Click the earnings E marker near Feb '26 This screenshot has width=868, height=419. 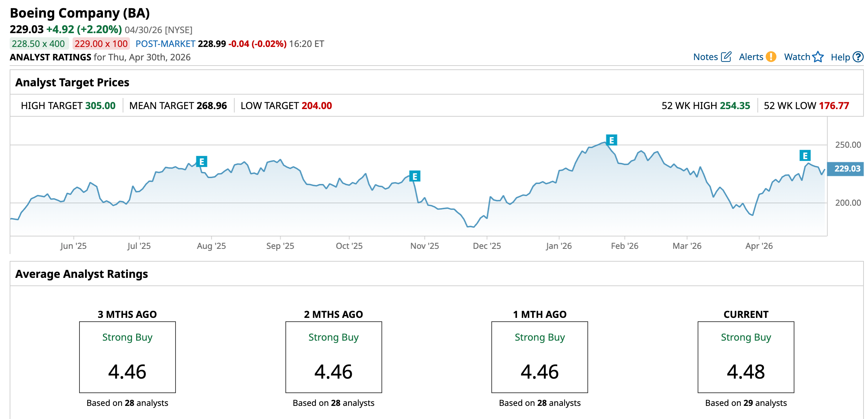[612, 140]
